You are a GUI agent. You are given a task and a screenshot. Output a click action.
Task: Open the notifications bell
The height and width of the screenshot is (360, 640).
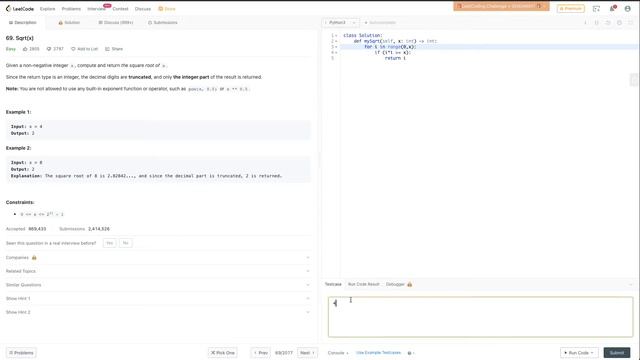pos(612,9)
